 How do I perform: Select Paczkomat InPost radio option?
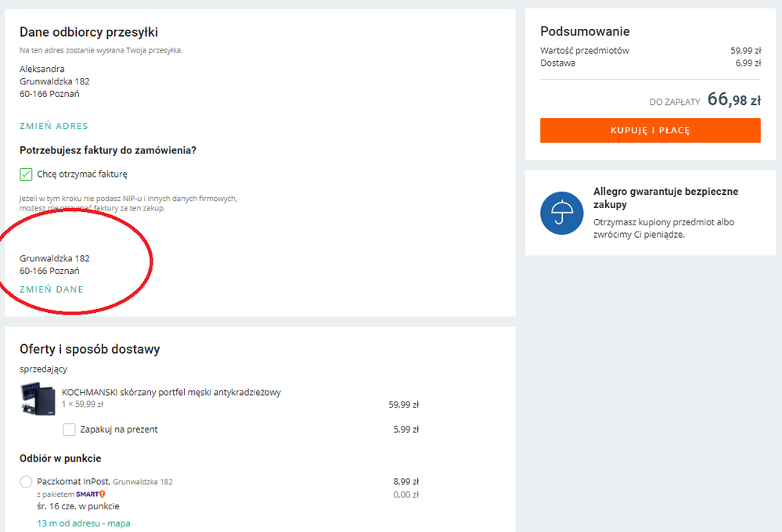(26, 482)
